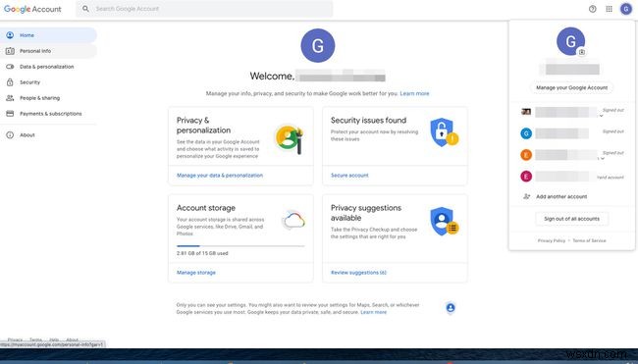Click About link at page bottom left

(72, 339)
